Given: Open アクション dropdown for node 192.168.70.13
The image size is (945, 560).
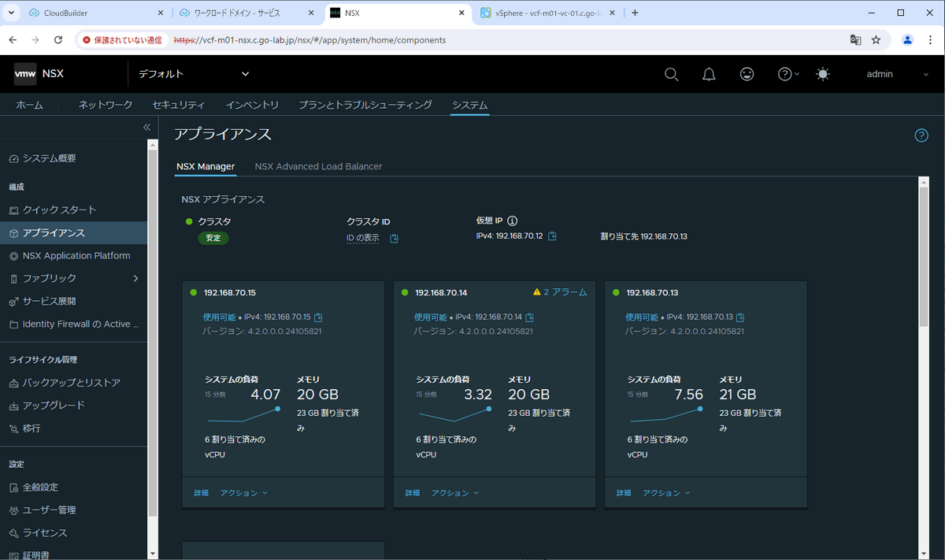Looking at the screenshot, I should coord(666,493).
